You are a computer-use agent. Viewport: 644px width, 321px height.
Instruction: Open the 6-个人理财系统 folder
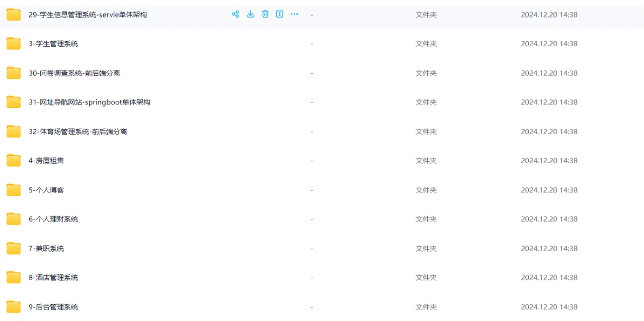click(52, 219)
